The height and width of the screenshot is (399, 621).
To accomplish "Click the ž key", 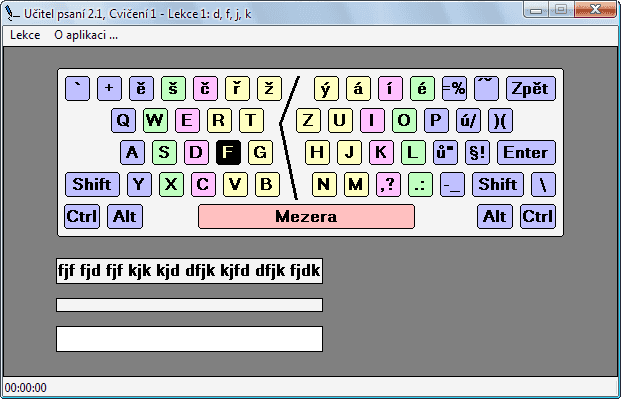I will click(x=269, y=88).
